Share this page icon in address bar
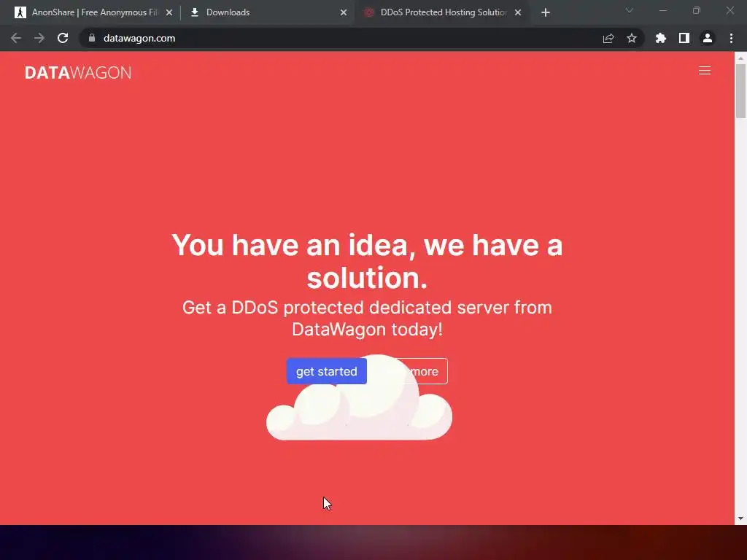Viewport: 747px width, 560px height. (608, 38)
